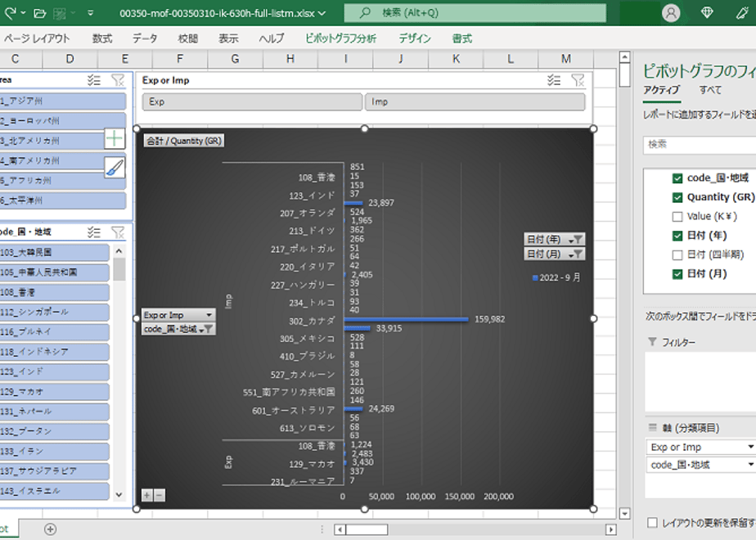
Task: Clear filter on the Exp or Imp slicer
Action: (x=578, y=80)
